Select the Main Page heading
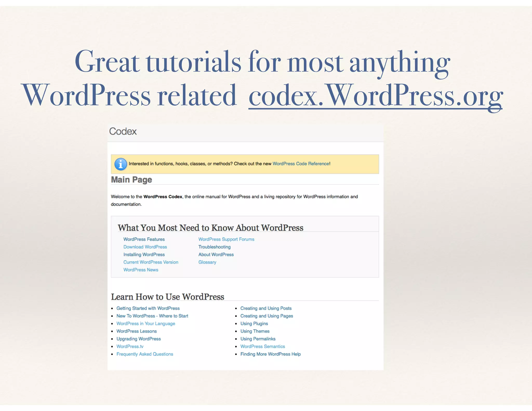Viewport: 532px width, 411px height. point(131,180)
